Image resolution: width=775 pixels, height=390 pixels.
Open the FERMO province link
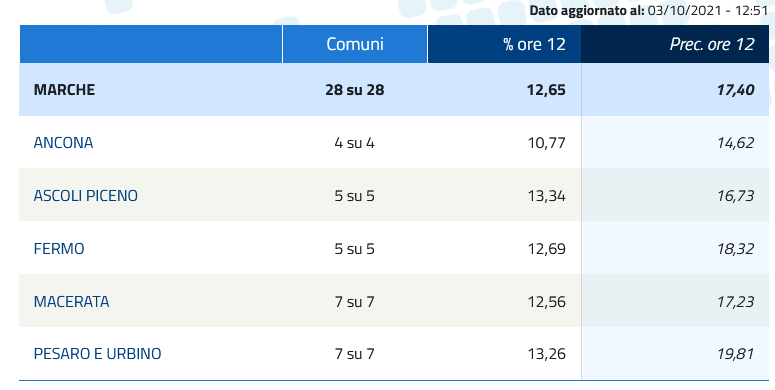coord(59,249)
